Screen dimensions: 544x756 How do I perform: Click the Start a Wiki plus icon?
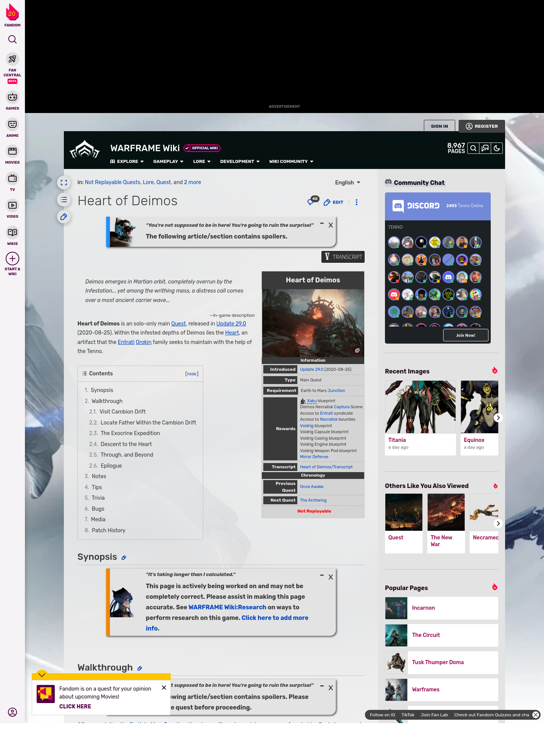12,259
